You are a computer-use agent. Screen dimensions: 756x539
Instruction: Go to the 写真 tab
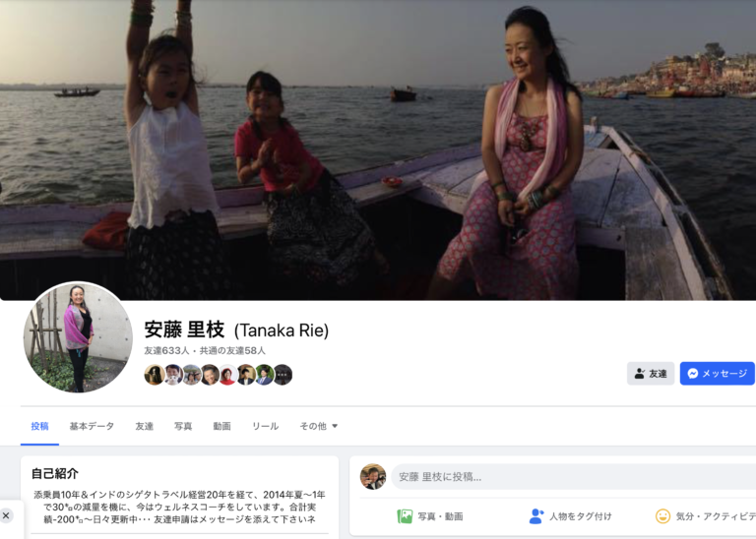click(183, 426)
